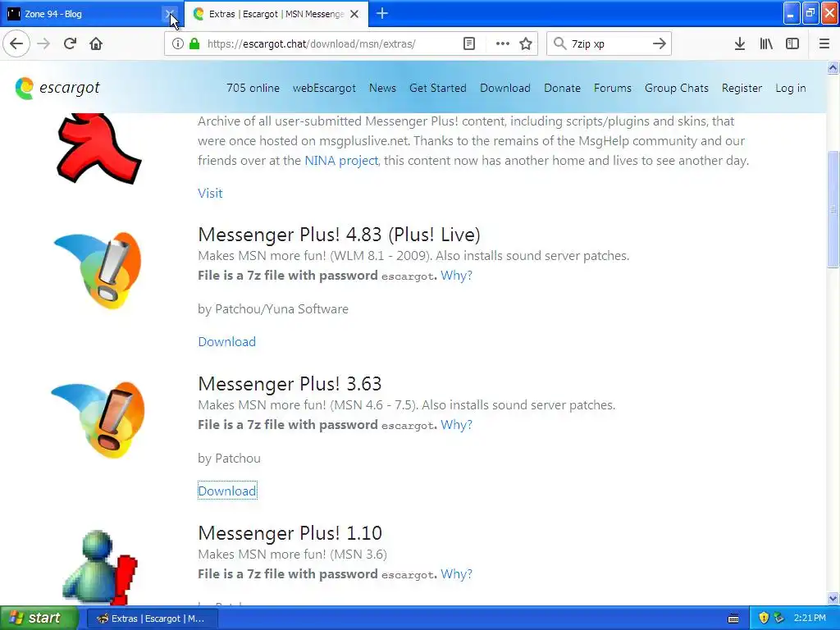840x630 pixels.
Task: Download Messenger Plus! 4.83
Action: (226, 342)
